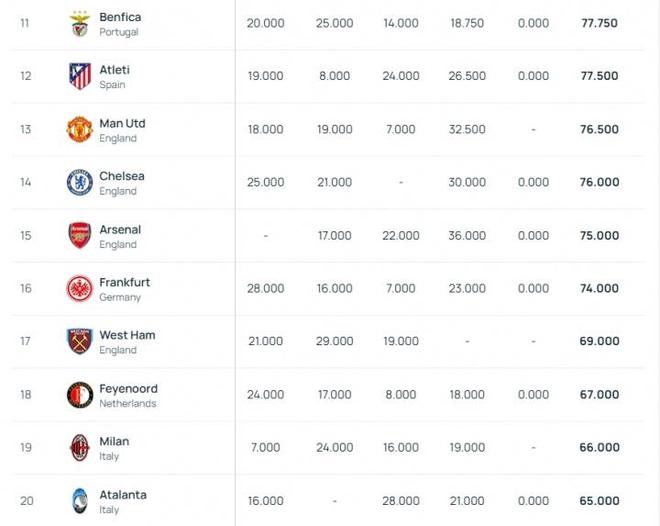
Task: Click the West Ham club crest
Action: [x=80, y=341]
